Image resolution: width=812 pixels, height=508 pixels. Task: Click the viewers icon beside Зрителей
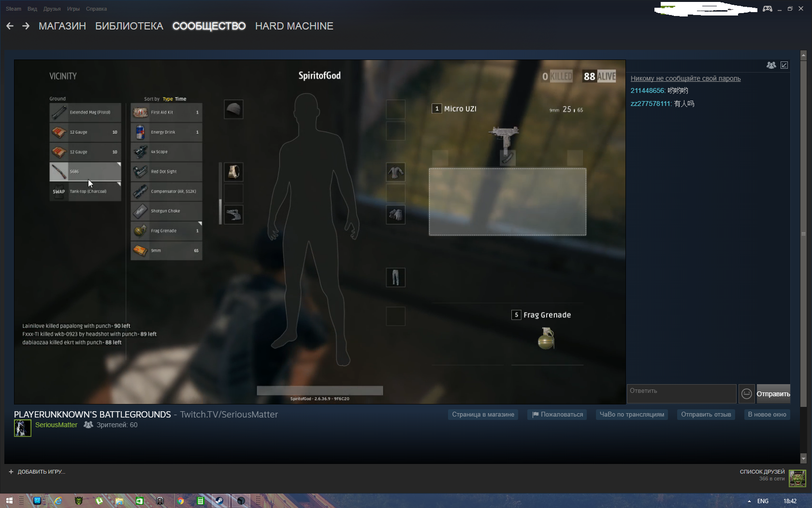[88, 425]
